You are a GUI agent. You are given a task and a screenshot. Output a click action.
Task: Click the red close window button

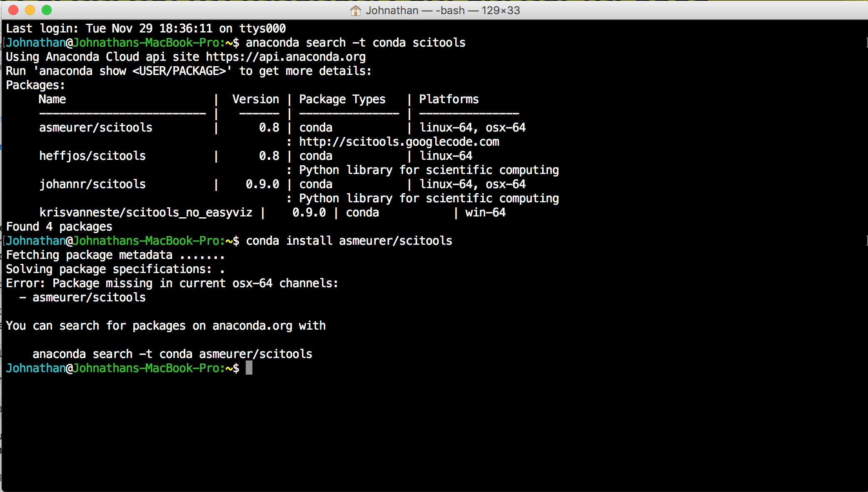pos(13,10)
